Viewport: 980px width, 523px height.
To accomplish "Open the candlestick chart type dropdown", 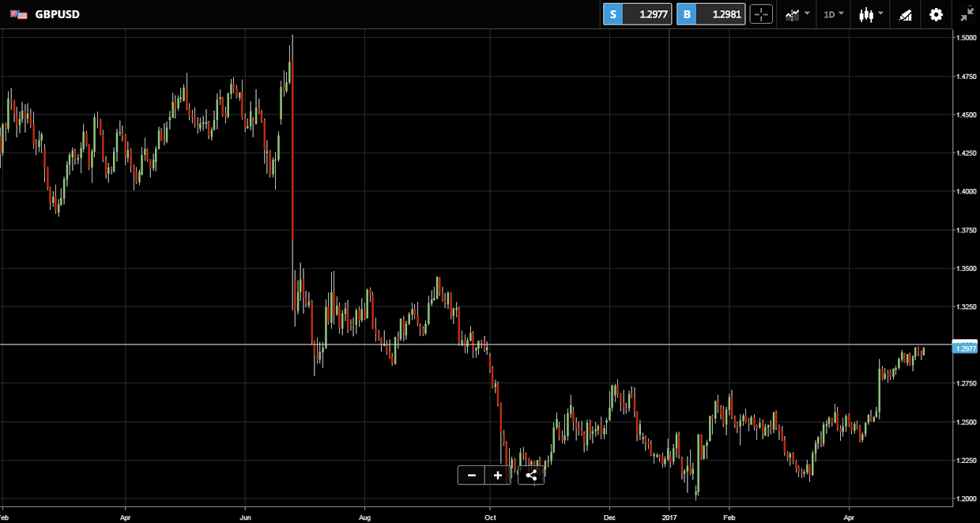I will 871,14.
